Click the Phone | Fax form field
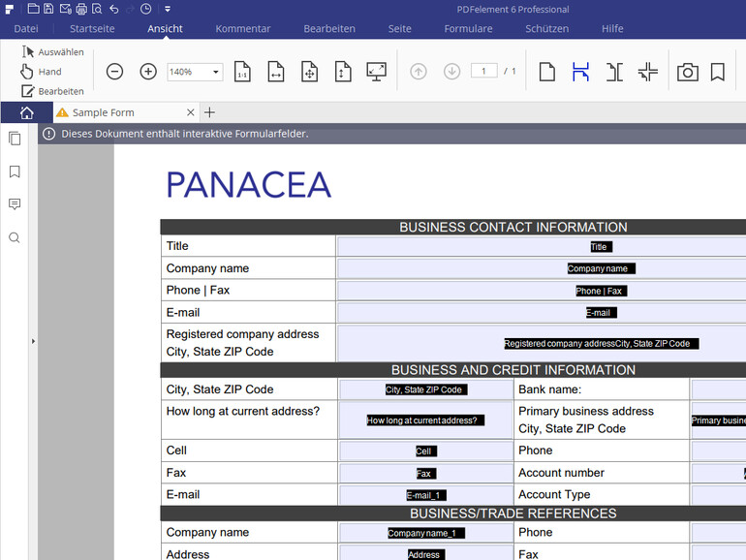 (542, 291)
